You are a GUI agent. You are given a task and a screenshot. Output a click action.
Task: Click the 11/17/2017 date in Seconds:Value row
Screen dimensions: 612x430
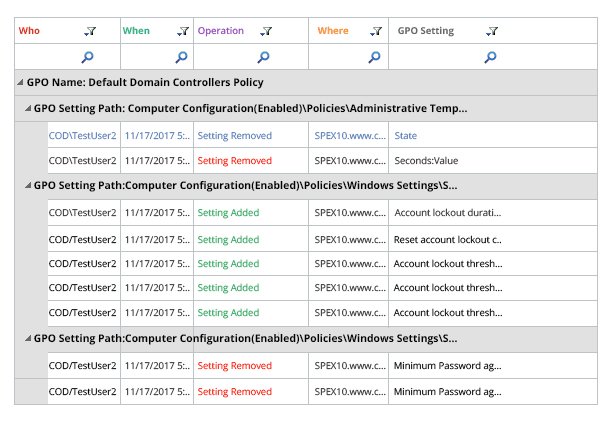157,161
